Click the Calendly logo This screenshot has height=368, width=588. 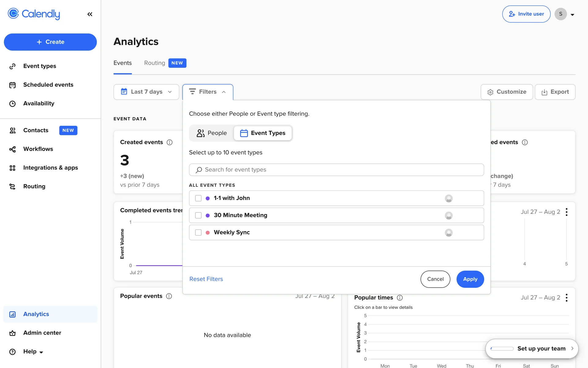click(34, 14)
